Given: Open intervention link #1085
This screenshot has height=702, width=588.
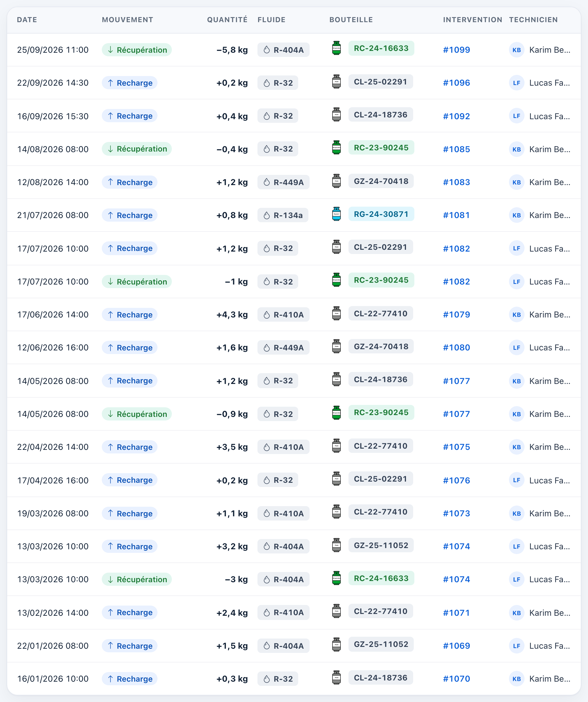Looking at the screenshot, I should tap(456, 149).
